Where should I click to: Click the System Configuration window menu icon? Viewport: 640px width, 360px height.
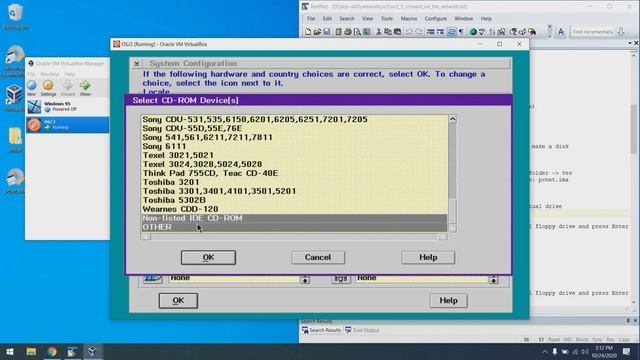click(x=137, y=64)
